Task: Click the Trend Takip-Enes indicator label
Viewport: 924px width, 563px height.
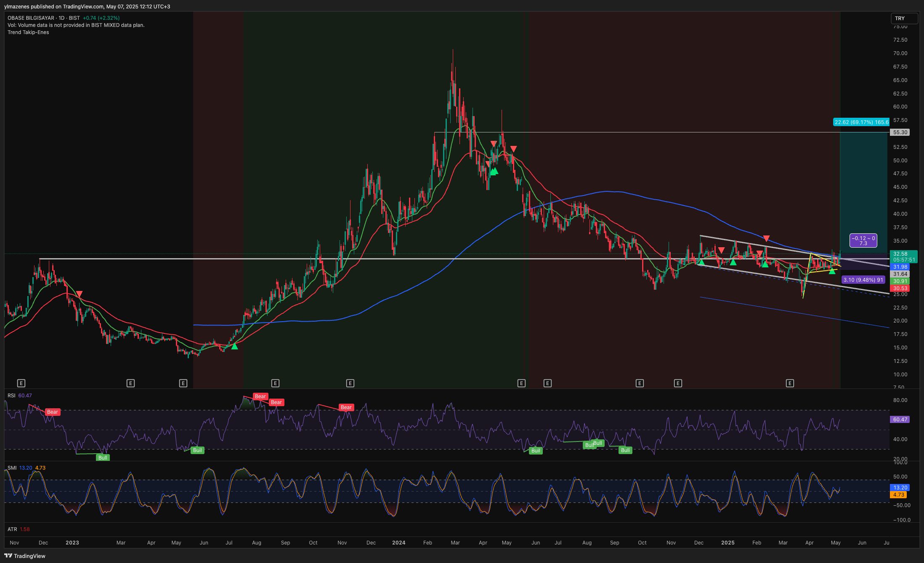Action: click(28, 32)
